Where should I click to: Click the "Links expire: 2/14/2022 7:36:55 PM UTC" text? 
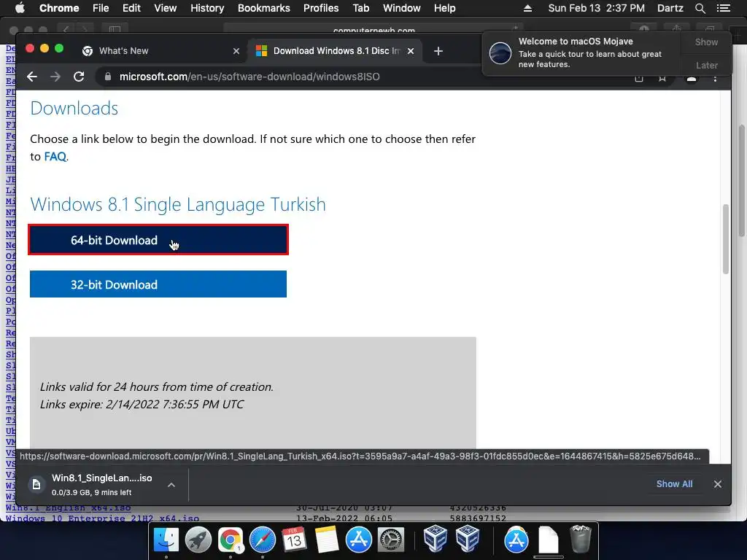pyautogui.click(x=142, y=404)
